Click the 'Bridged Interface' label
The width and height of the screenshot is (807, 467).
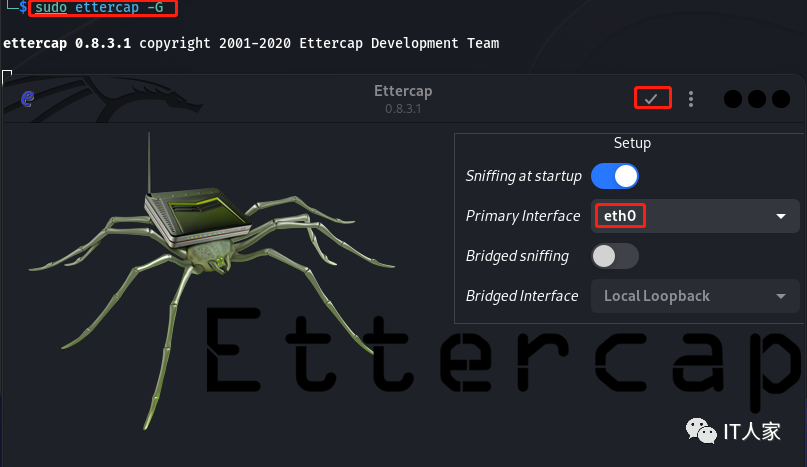pyautogui.click(x=522, y=296)
